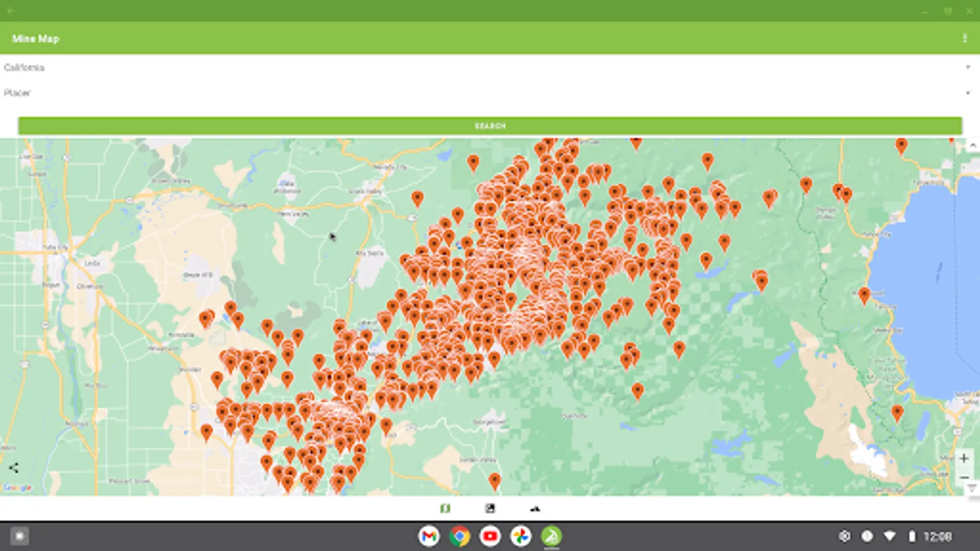Open Gmail from the shelf
Viewport: 980px width, 551px height.
429,536
